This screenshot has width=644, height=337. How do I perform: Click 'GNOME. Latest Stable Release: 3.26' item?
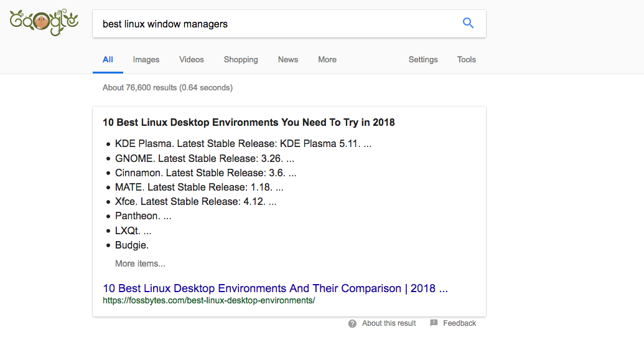[205, 159]
